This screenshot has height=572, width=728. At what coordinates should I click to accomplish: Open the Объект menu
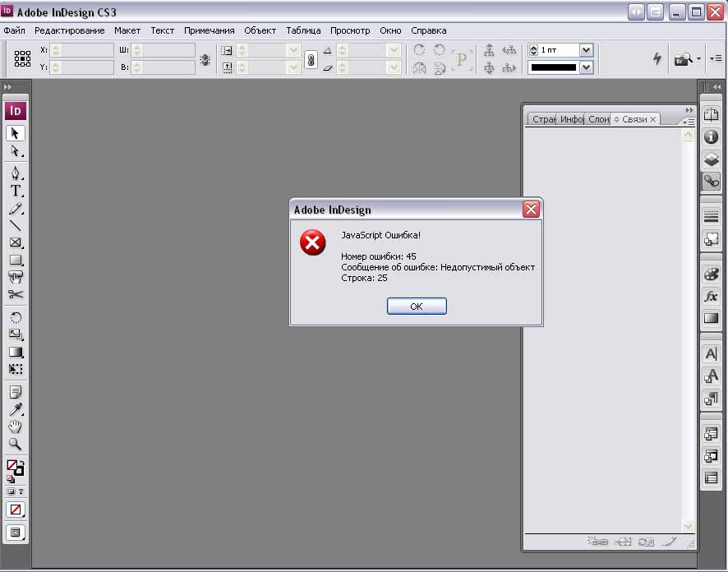[x=260, y=30]
